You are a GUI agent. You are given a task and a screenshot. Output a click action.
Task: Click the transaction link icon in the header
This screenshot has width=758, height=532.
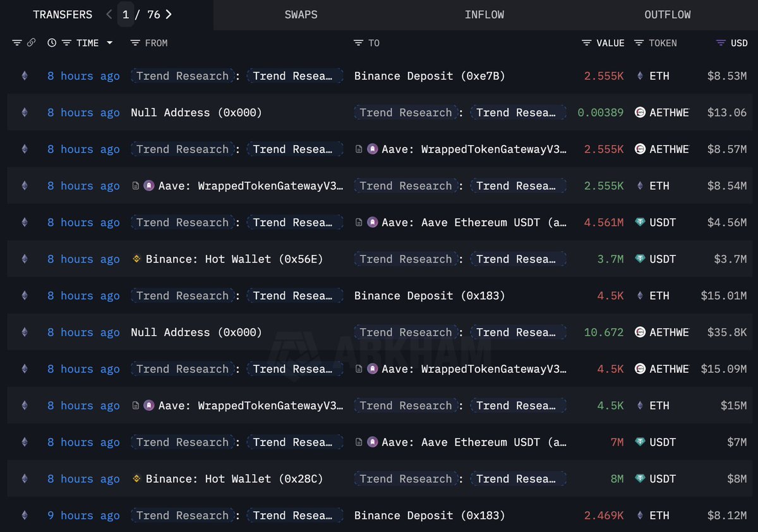(x=32, y=43)
